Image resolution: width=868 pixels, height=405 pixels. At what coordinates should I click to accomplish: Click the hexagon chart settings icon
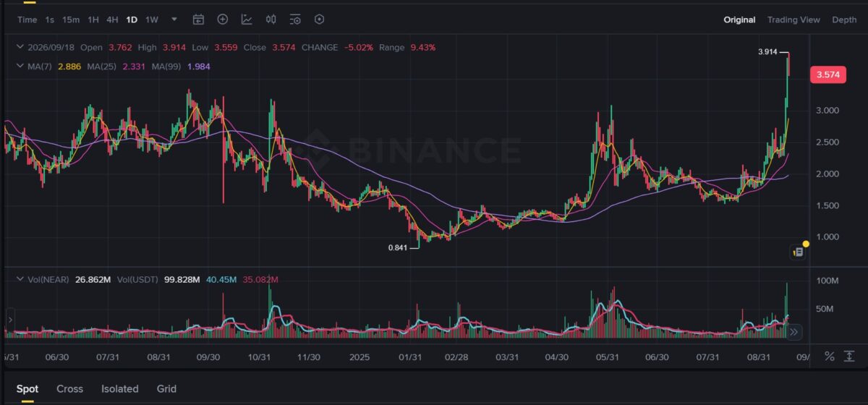[320, 20]
